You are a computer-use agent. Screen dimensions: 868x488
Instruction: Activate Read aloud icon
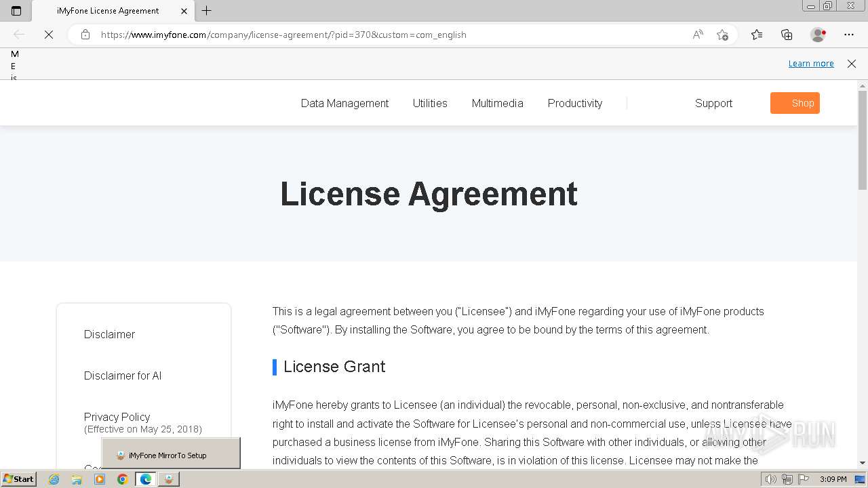[x=698, y=35]
